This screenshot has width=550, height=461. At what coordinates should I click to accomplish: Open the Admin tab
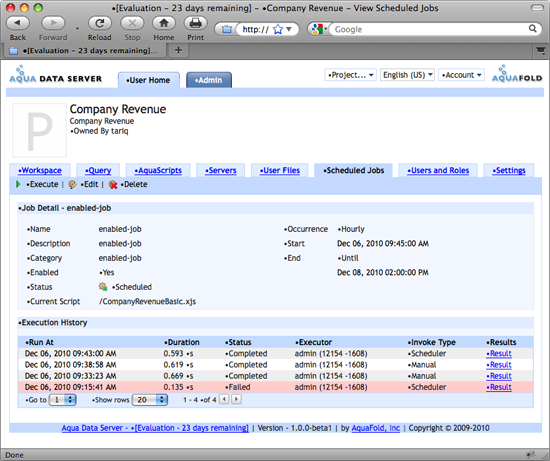pos(209,80)
